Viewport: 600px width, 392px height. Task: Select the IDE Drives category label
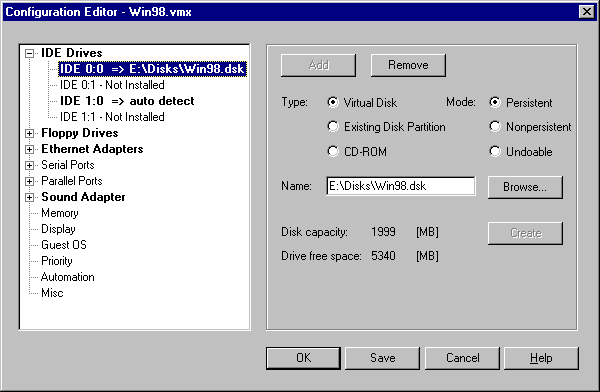click(x=72, y=53)
